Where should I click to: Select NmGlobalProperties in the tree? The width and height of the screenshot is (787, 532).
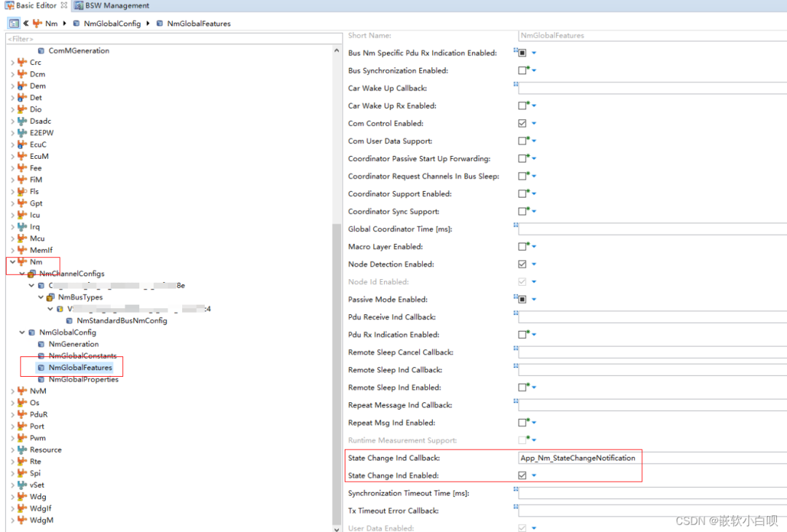tap(83, 379)
